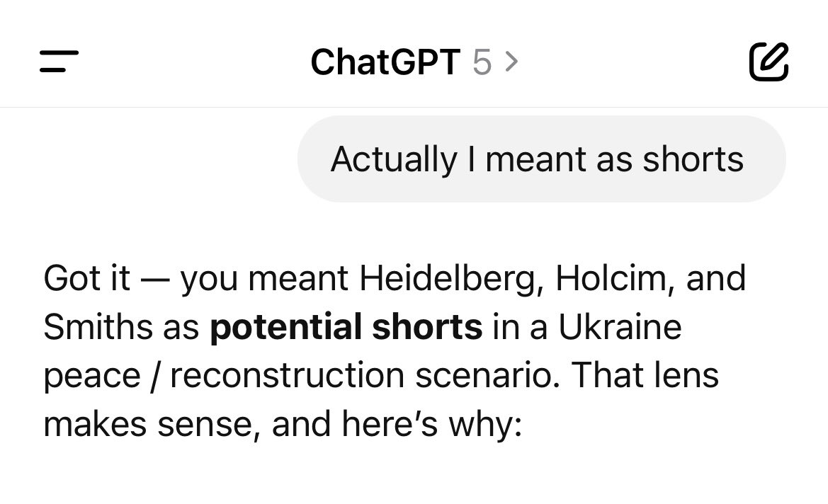This screenshot has height=504, width=828.
Task: Tap the "Actually I meant as shorts" bubble
Action: coord(540,159)
